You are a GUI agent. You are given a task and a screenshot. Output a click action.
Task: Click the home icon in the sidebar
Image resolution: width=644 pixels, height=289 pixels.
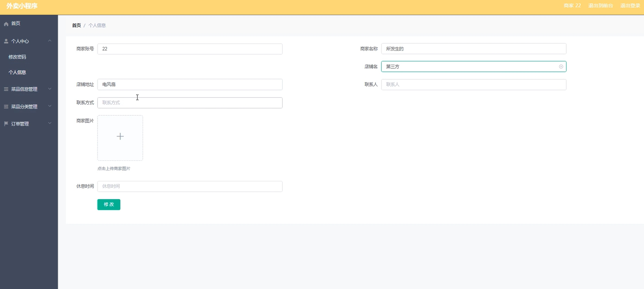[6, 24]
